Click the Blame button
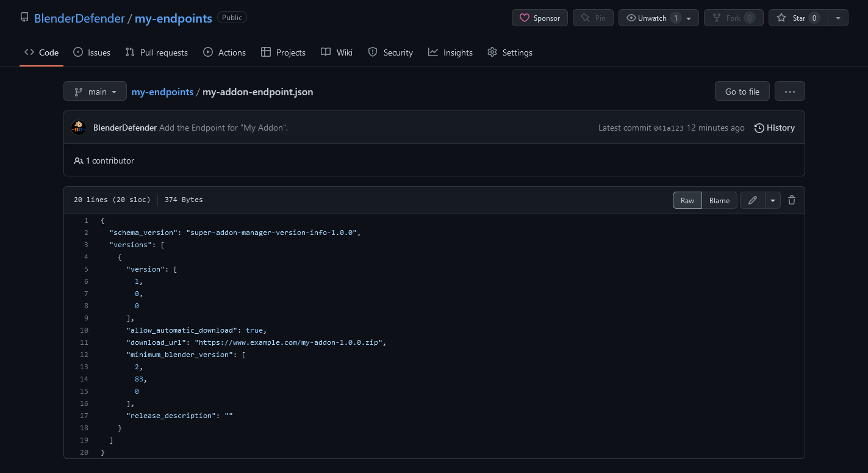Viewport: 868px width, 473px height. (x=720, y=200)
